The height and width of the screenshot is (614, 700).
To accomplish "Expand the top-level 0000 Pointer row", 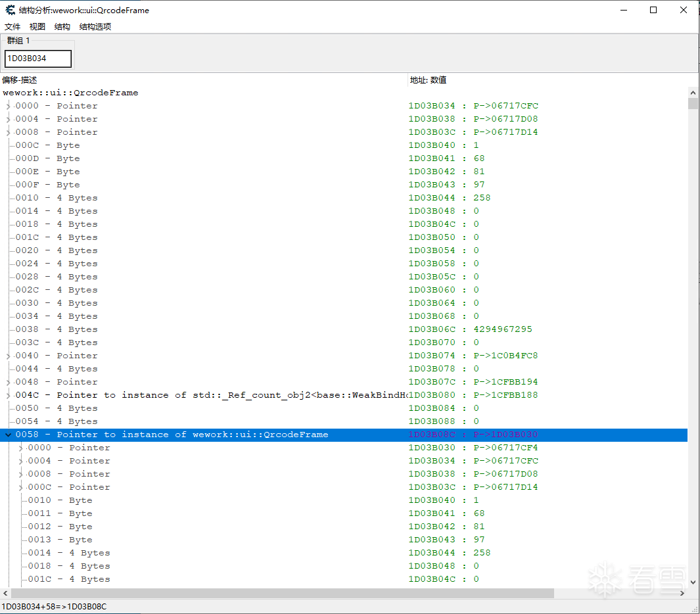I will pyautogui.click(x=8, y=106).
